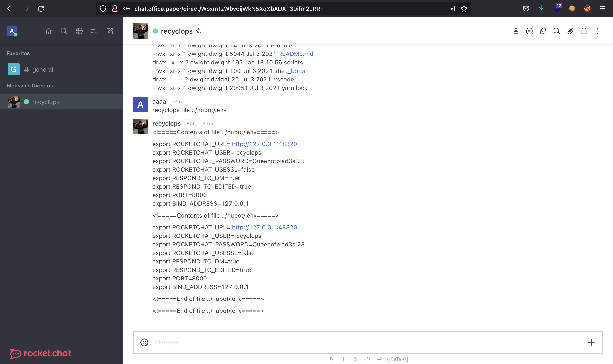Viewport: 613px width, 364px height.
Task: Click the emoji picker smiley icon
Action: click(x=144, y=342)
